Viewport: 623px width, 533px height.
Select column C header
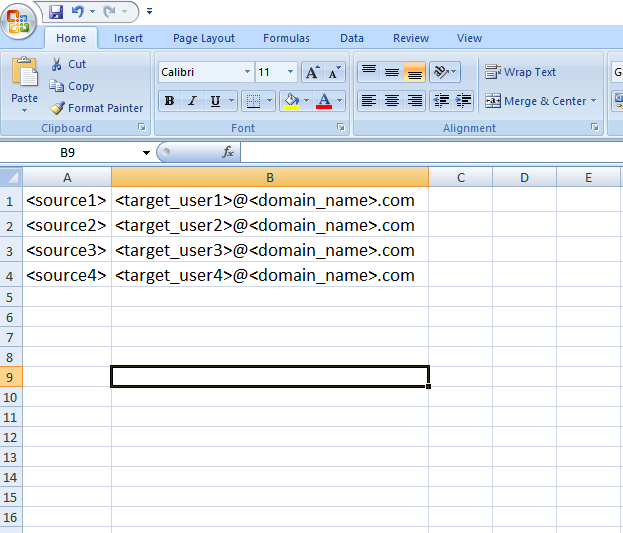click(460, 177)
